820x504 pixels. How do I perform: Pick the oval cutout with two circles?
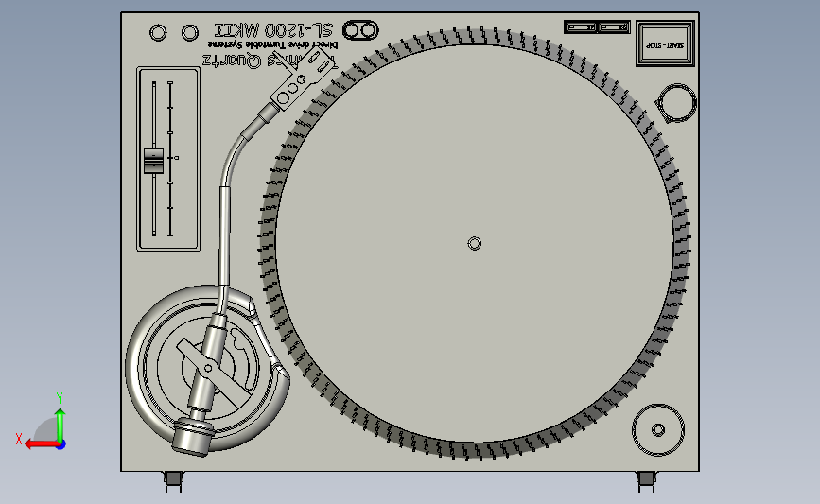click(x=360, y=30)
